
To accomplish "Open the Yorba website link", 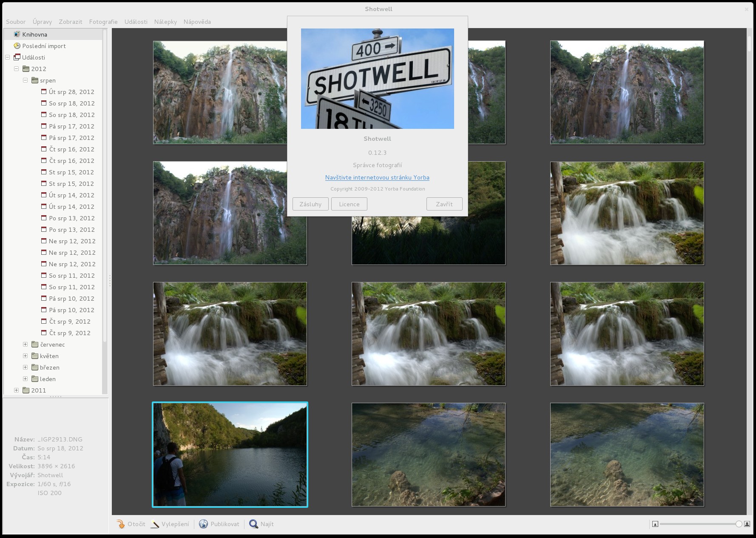I will pos(377,177).
